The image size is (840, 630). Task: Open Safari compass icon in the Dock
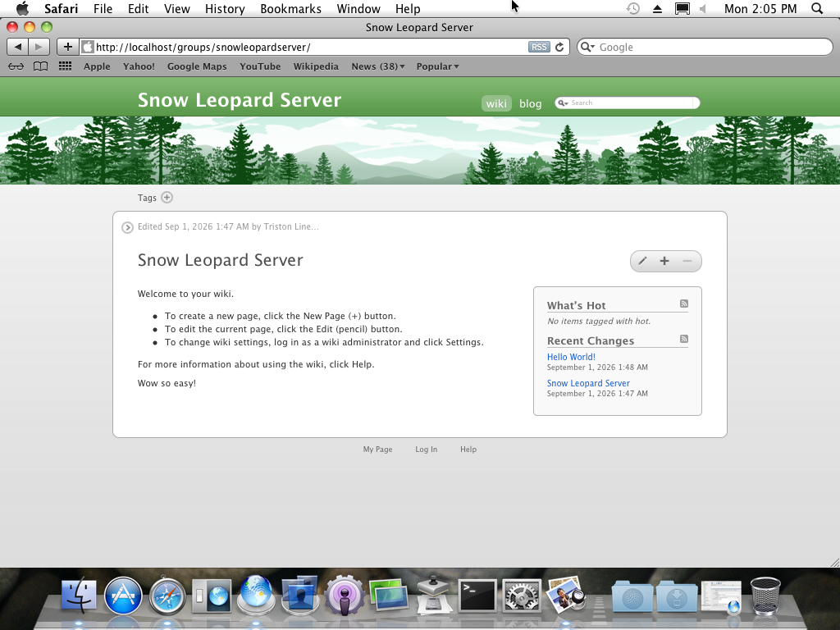pyautogui.click(x=167, y=596)
